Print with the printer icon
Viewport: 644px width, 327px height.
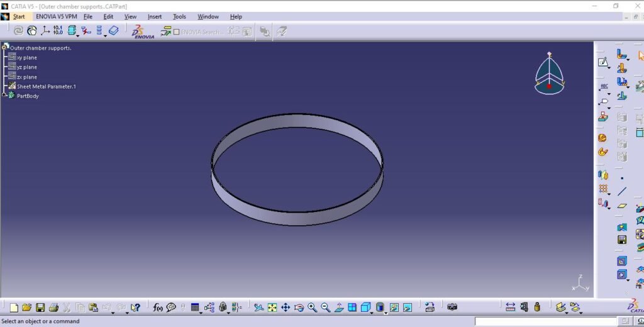tap(53, 308)
